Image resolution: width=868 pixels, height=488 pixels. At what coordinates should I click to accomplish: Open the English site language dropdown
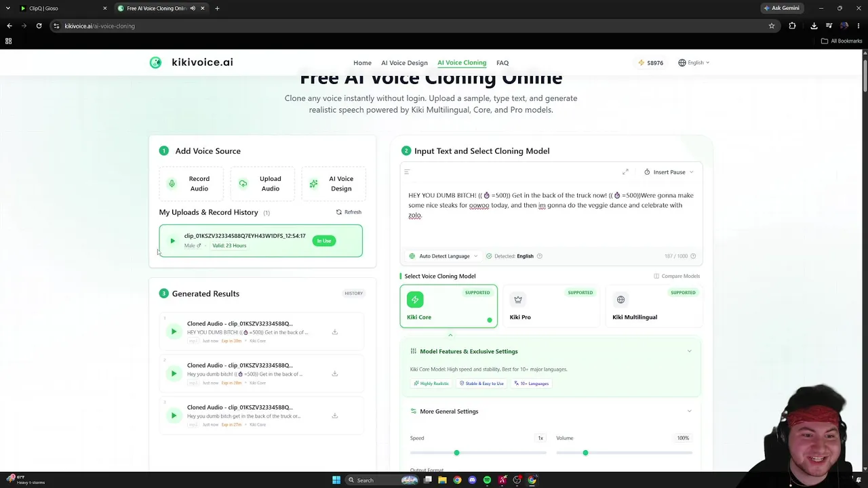tap(694, 63)
